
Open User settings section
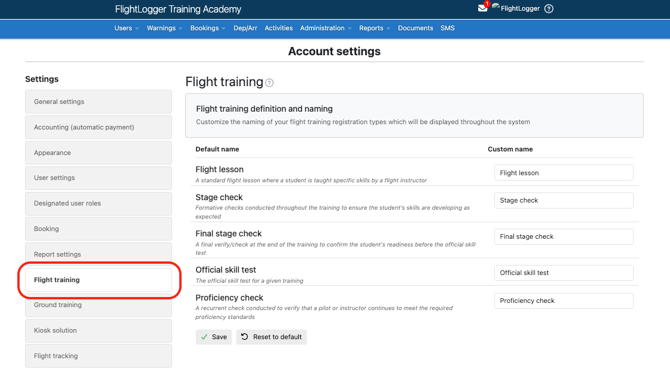98,178
